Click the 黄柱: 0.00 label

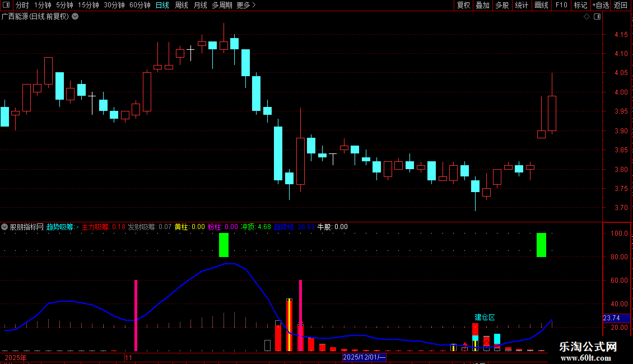190,227
